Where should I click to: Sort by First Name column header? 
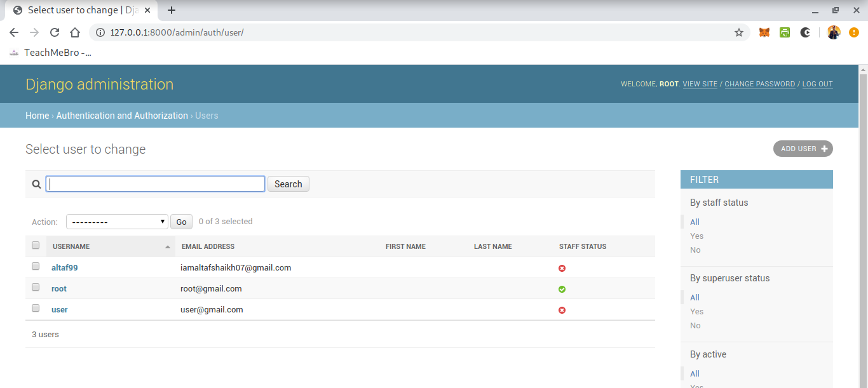tap(405, 246)
